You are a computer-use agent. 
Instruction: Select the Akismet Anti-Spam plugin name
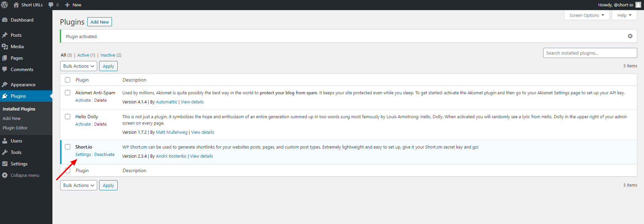95,93
